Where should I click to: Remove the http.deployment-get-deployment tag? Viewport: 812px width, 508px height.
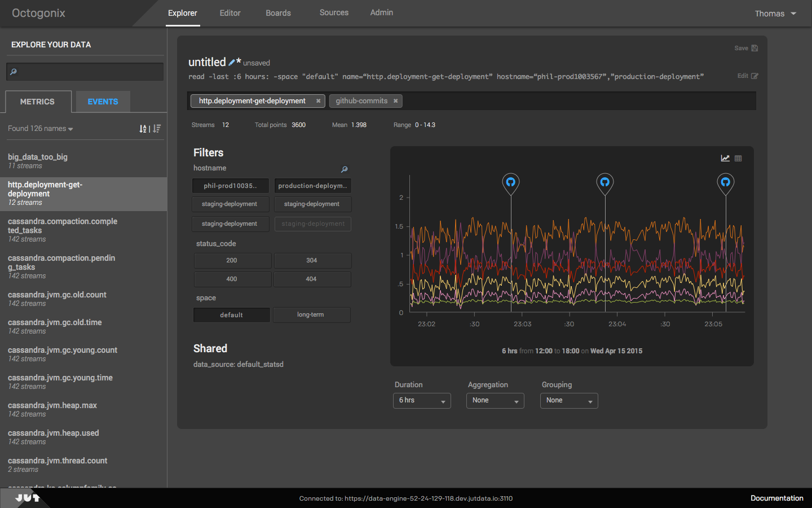tap(318, 101)
